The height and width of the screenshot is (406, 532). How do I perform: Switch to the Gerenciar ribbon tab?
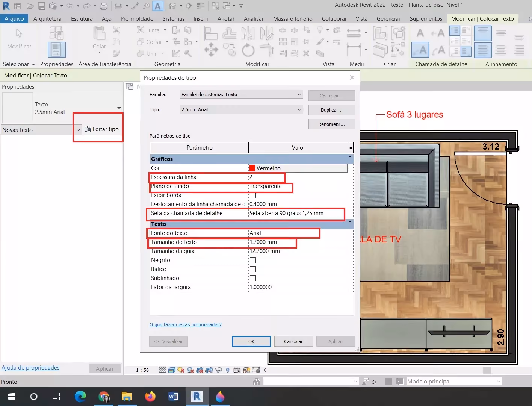click(388, 18)
